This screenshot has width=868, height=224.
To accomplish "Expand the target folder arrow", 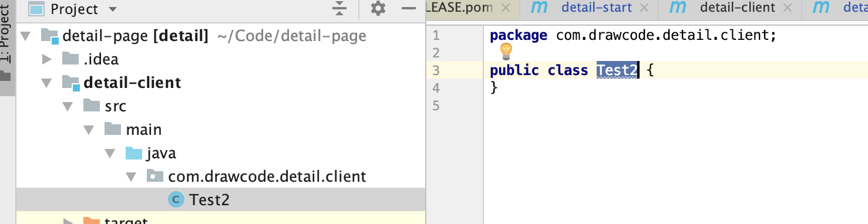I will pos(68,222).
